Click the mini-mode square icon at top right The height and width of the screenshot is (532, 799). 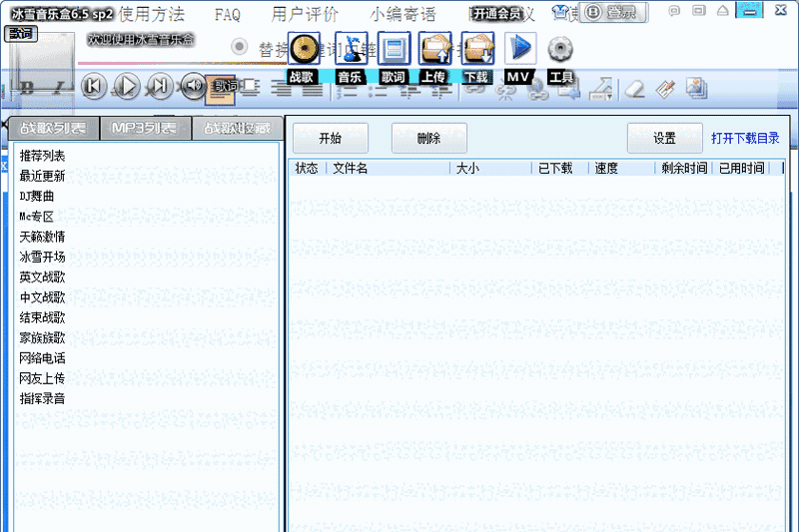698,11
